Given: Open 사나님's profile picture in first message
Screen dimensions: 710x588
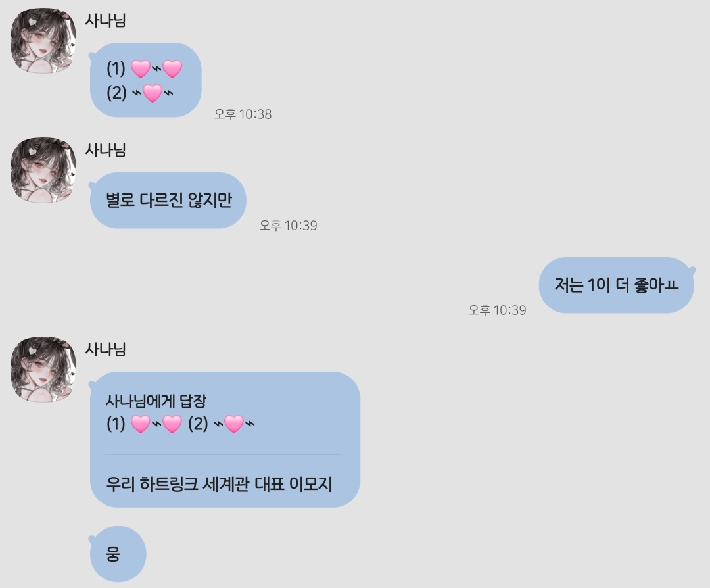Looking at the screenshot, I should click(x=43, y=41).
